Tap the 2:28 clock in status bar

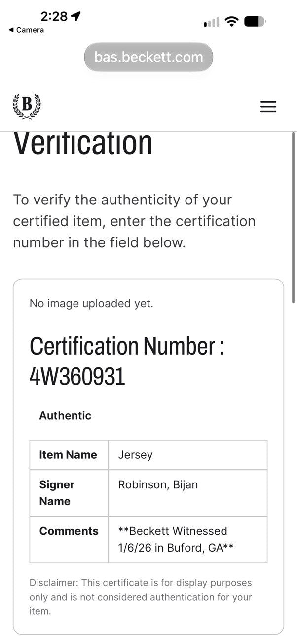54,16
